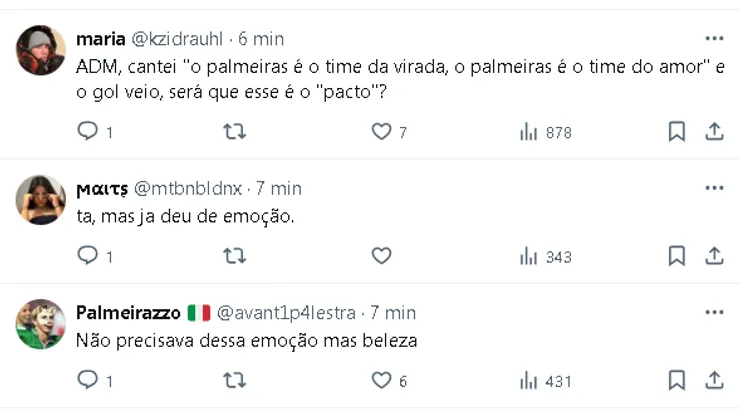Image resolution: width=740 pixels, height=416 pixels.
Task: Like the @mtbnbldnx tweet
Action: (x=381, y=256)
